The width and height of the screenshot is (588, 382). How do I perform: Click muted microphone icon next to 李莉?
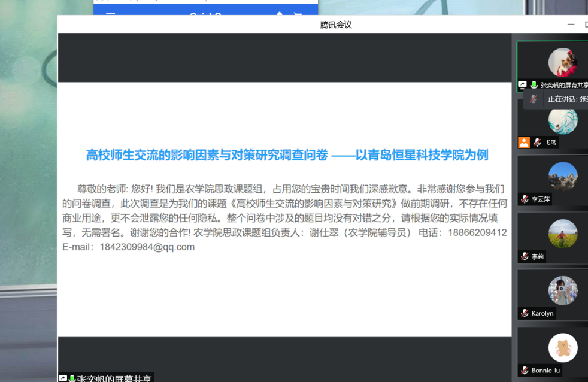(x=525, y=256)
